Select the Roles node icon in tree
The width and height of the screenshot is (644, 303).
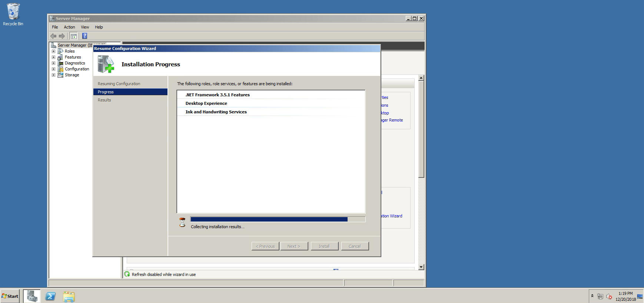pyautogui.click(x=60, y=51)
